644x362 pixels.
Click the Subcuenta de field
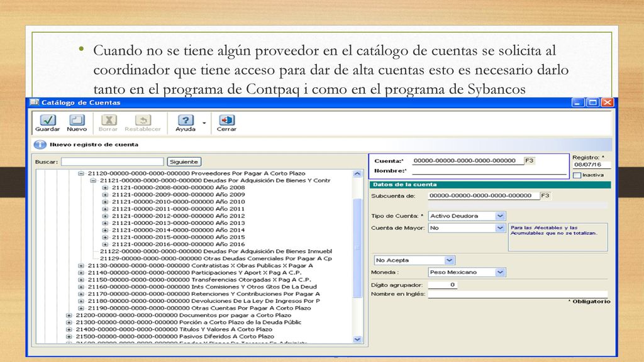(484, 195)
